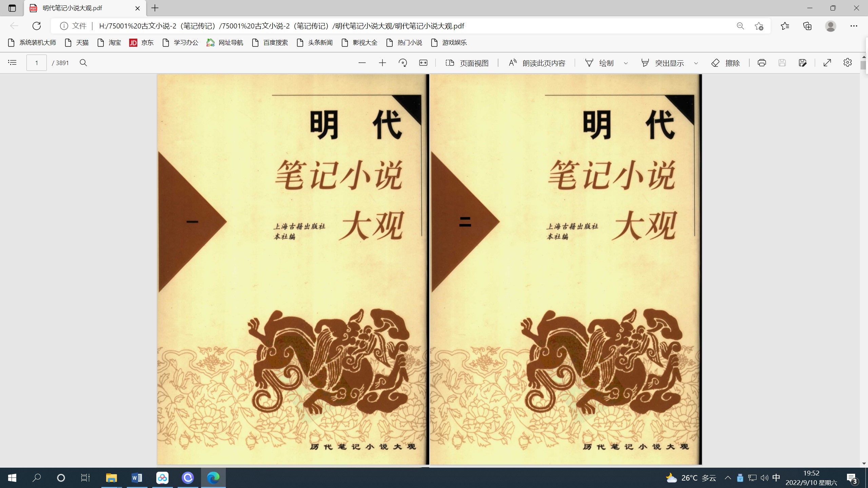Screen dimensions: 868x488
Task: Open the PDF find search tool
Action: tap(83, 63)
